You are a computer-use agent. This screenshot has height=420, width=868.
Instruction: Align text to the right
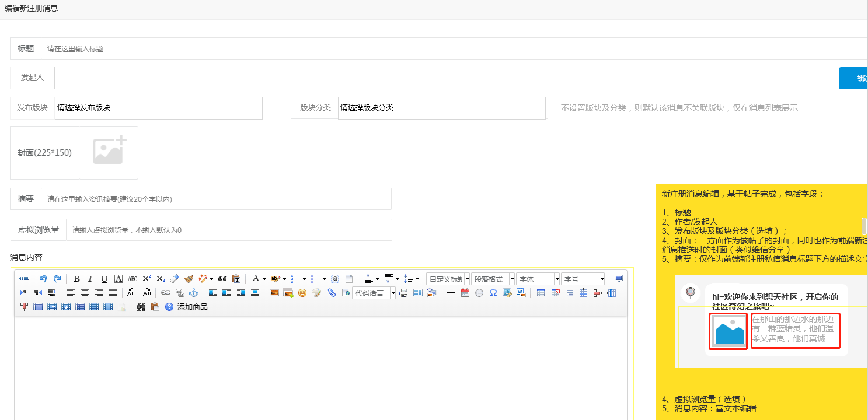tap(99, 293)
